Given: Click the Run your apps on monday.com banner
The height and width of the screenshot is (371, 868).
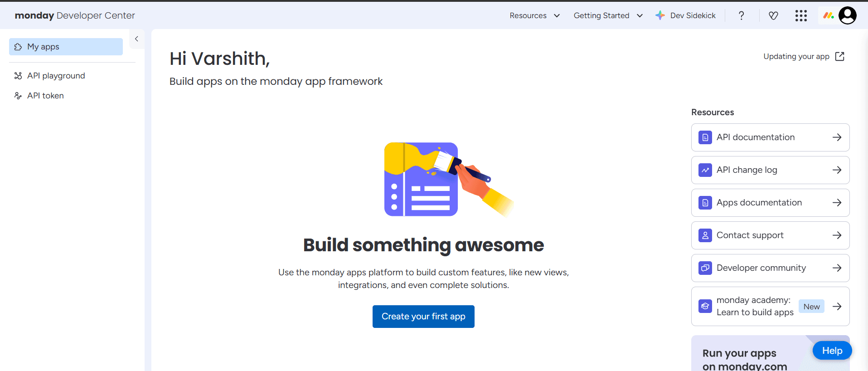Looking at the screenshot, I should pyautogui.click(x=770, y=353).
